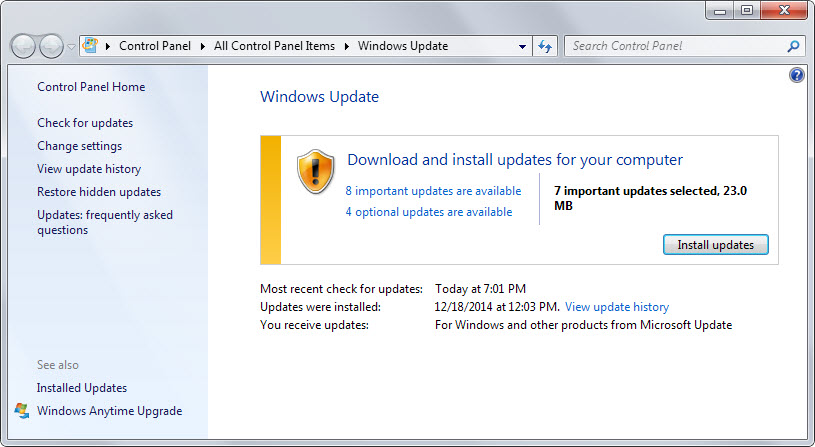815x447 pixels.
Task: Open View update history in sidebar
Action: click(89, 169)
